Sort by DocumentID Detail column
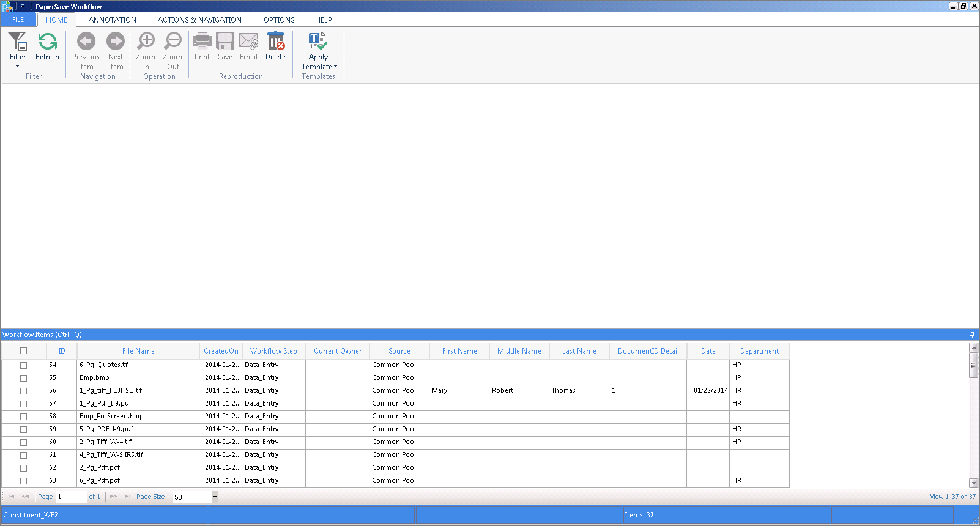 [648, 351]
